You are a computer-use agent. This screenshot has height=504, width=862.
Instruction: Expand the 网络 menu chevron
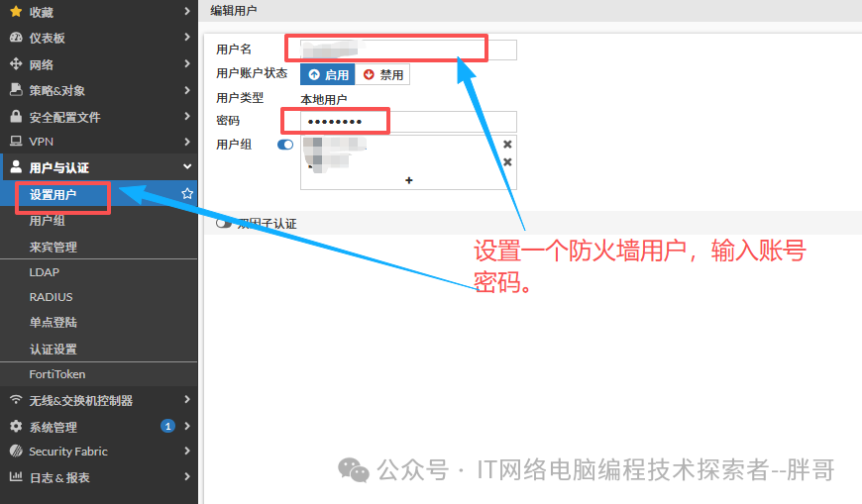187,63
